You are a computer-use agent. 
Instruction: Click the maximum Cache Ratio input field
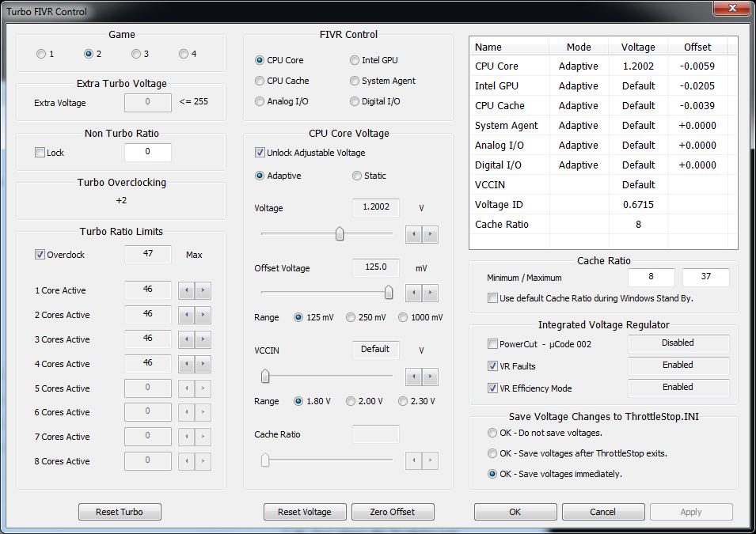[x=705, y=278]
